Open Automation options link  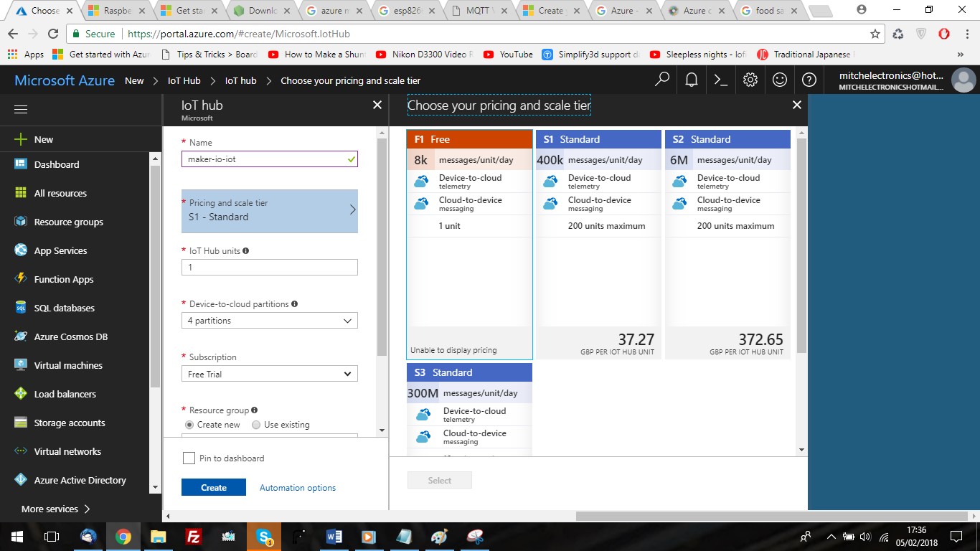[x=297, y=487]
